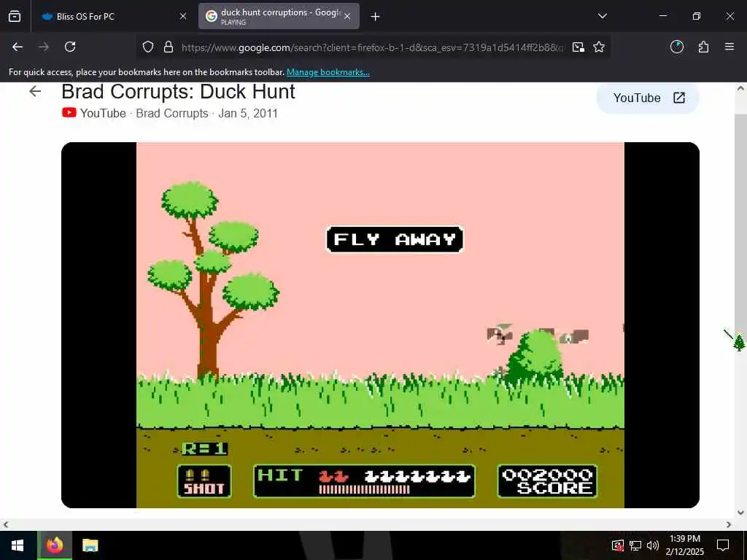Reload the current page
Image resolution: width=747 pixels, height=560 pixels.
[70, 47]
